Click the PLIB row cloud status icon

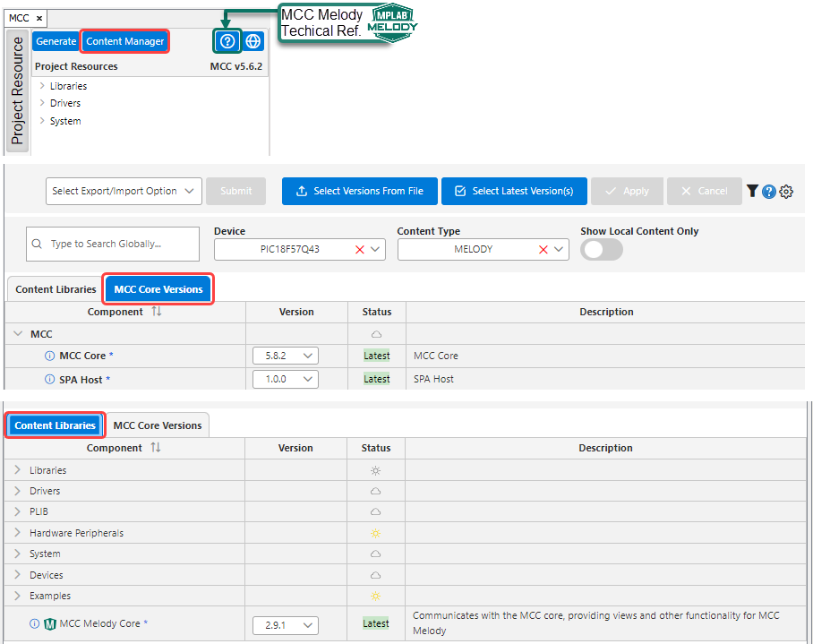376,511
